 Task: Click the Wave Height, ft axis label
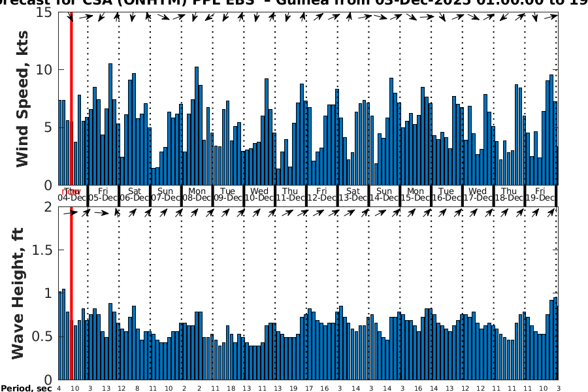[x=18, y=293]
